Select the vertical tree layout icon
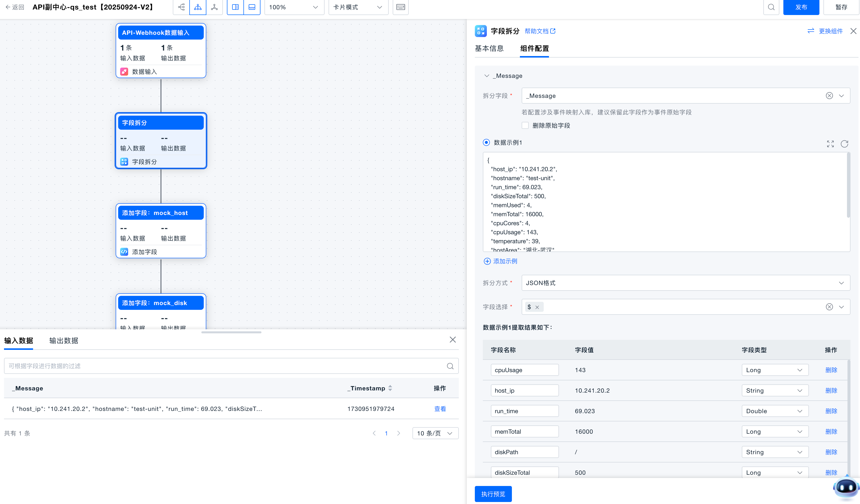Screen dimensions: 860x504 198,7
